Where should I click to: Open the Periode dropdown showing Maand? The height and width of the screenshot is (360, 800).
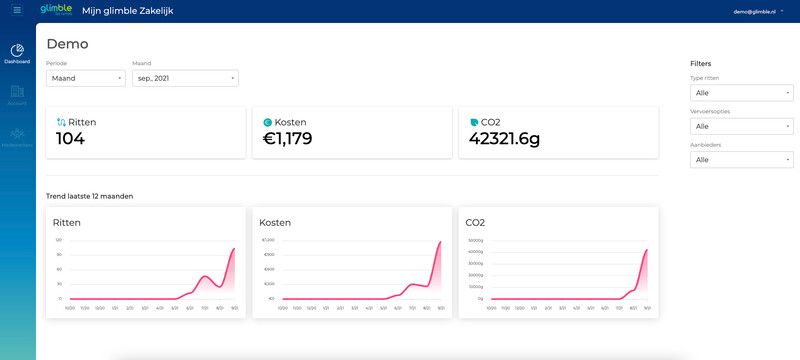(86, 78)
